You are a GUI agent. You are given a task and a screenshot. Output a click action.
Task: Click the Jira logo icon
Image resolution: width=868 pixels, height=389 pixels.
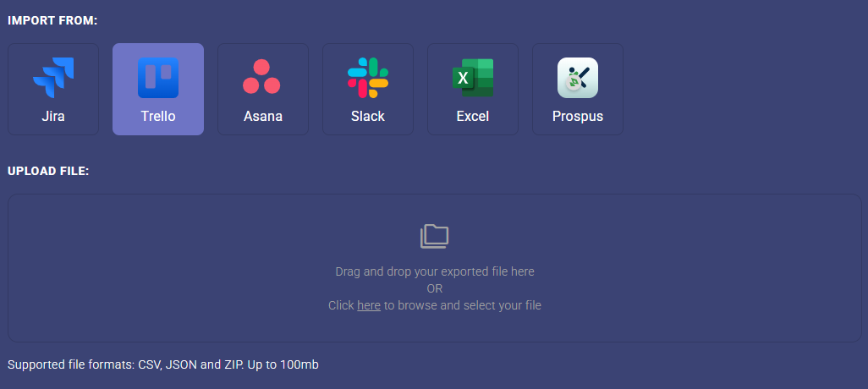pyautogui.click(x=53, y=78)
